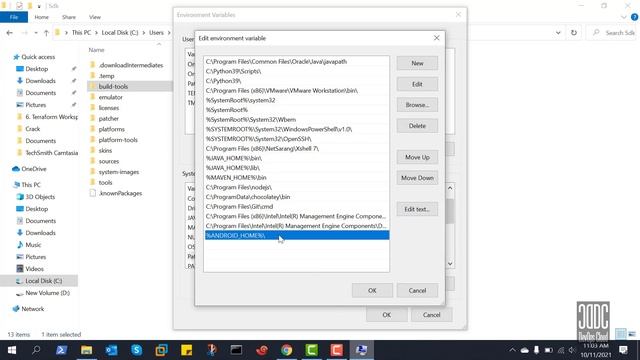Close the Edit environment variable dialog

(x=436, y=38)
